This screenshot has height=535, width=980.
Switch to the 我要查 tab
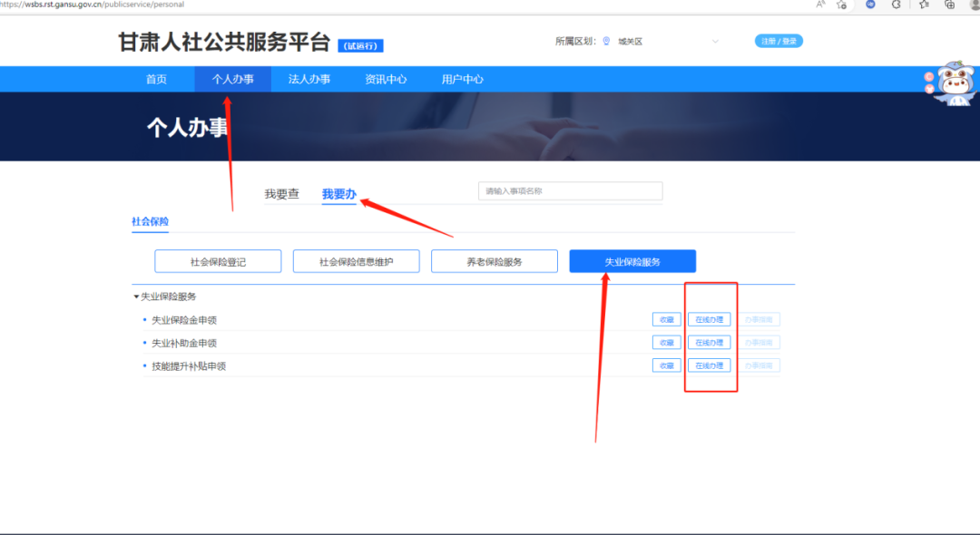coord(281,194)
